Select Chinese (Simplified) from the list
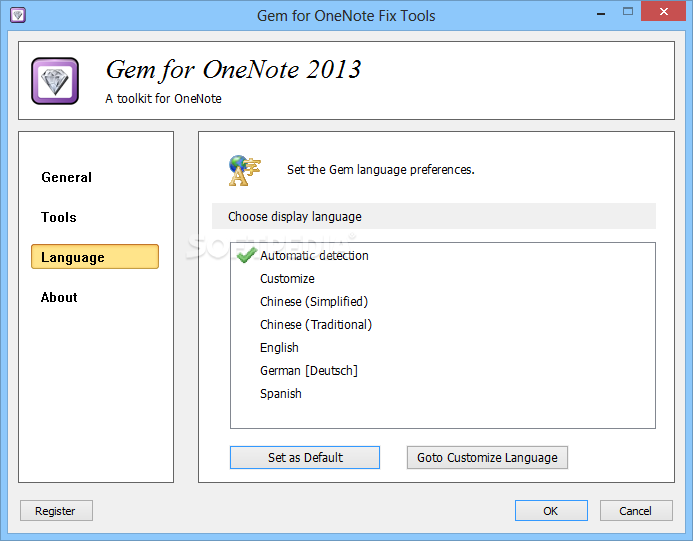 314,301
